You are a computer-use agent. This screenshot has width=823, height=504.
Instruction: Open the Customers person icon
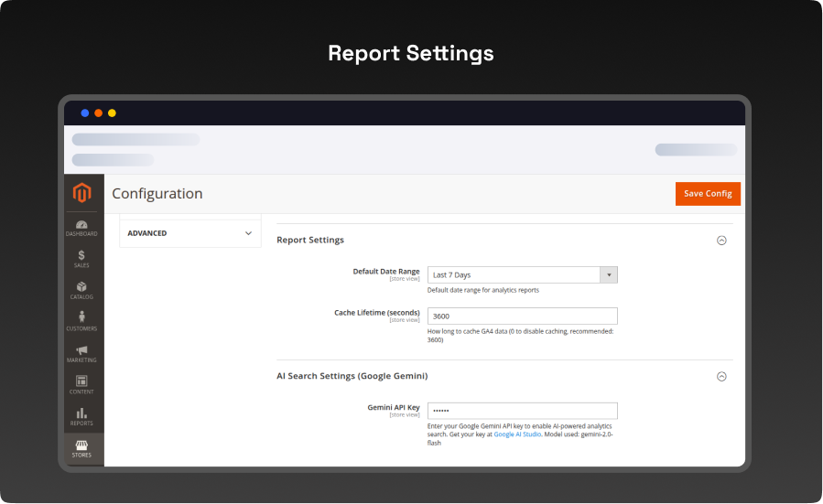[x=81, y=318]
